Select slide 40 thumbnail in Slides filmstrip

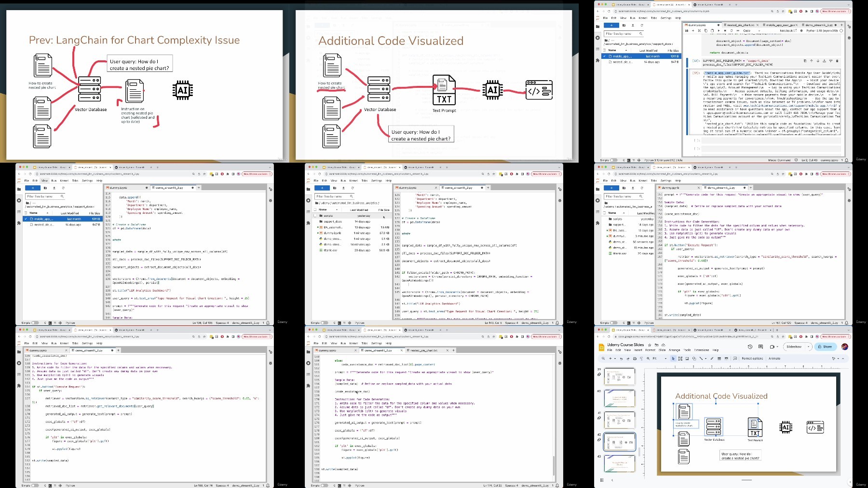click(x=620, y=399)
